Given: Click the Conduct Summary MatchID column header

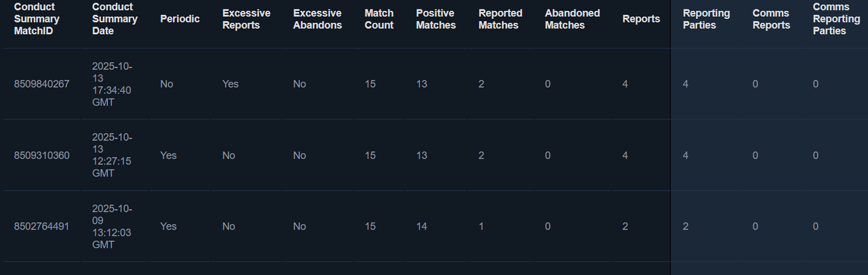Looking at the screenshot, I should (37, 19).
